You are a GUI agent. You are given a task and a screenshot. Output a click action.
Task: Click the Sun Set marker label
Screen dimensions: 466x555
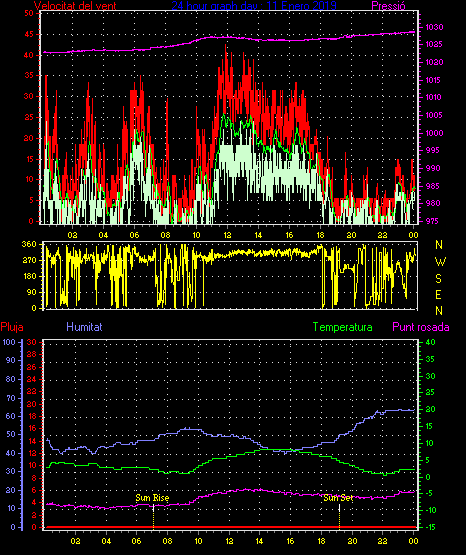[x=338, y=498]
